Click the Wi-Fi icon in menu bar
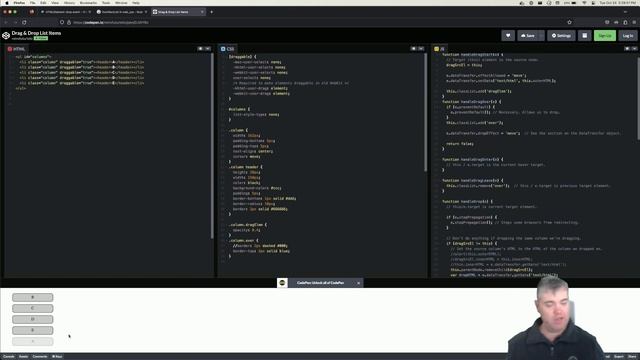Screen dimensions: 640x360 click(584, 3)
